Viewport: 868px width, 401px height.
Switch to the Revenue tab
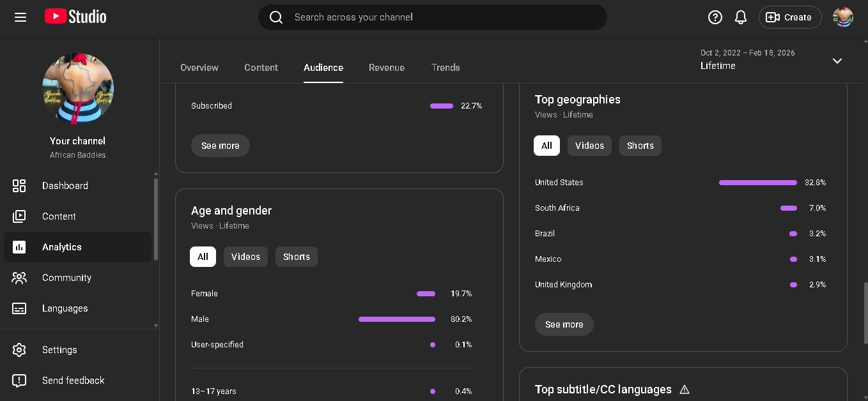point(387,68)
